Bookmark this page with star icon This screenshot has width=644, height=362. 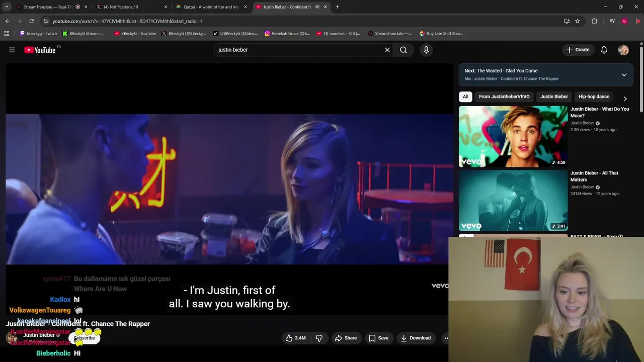[x=578, y=21]
